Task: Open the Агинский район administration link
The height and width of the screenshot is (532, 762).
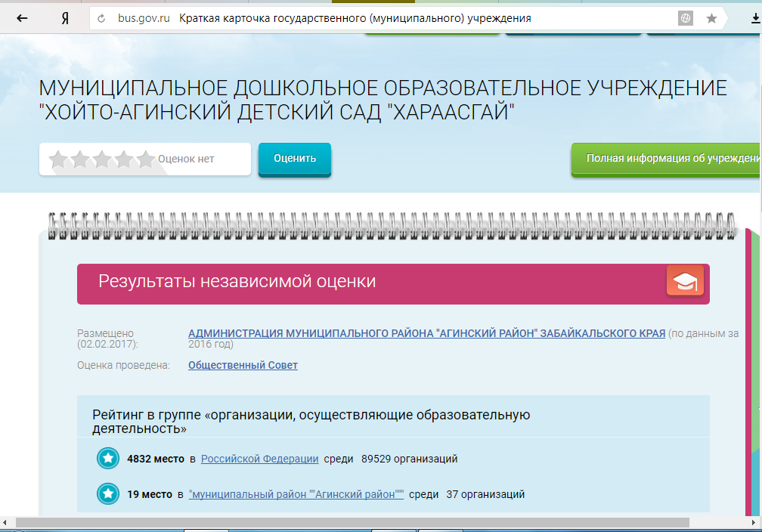Action: coord(426,333)
